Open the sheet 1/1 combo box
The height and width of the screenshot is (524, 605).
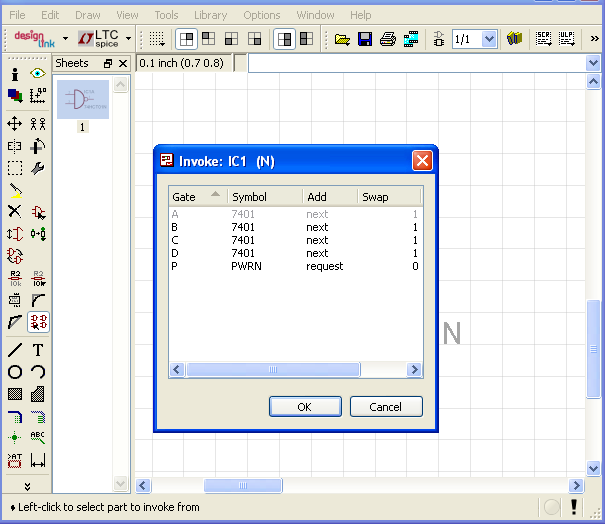(474, 39)
